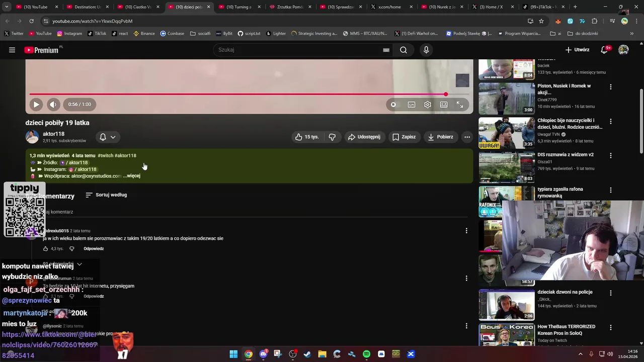Image resolution: width=644 pixels, height=362 pixels.
Task: Like the video (15 tys.)
Action: tap(307, 137)
